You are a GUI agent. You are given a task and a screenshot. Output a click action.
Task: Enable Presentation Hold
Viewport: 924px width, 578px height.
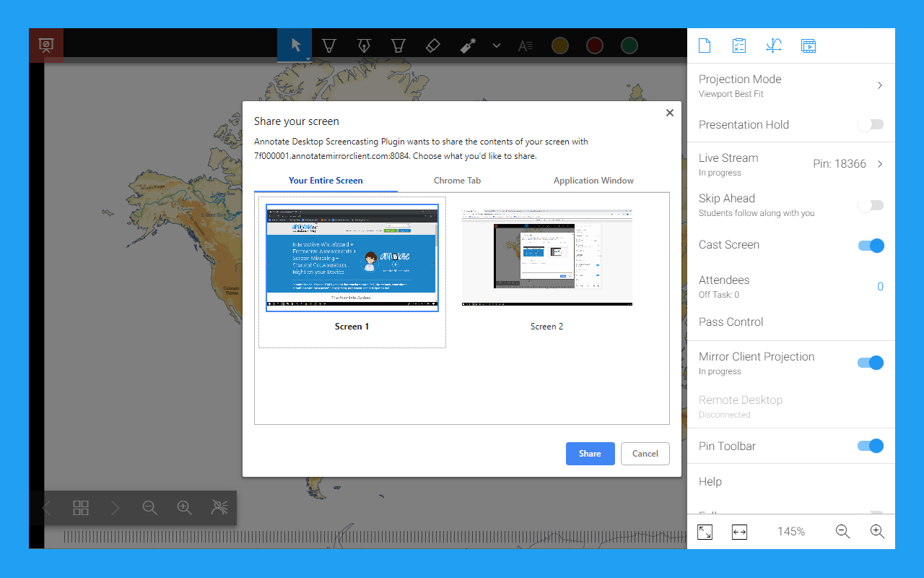[870, 124]
